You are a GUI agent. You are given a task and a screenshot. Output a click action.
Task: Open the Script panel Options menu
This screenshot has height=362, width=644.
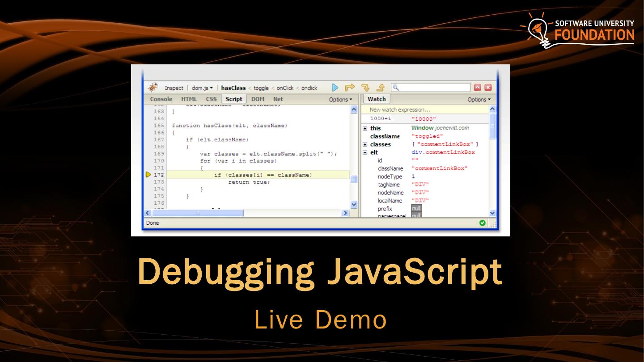(341, 100)
